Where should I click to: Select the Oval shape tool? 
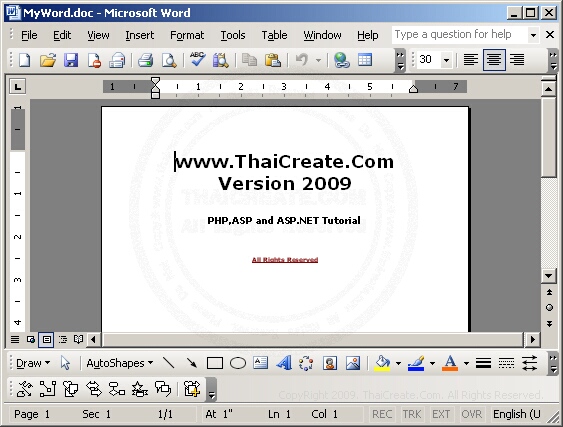pos(238,363)
